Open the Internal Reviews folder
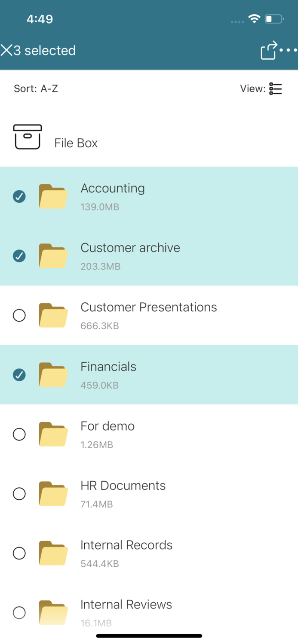 pyautogui.click(x=126, y=604)
